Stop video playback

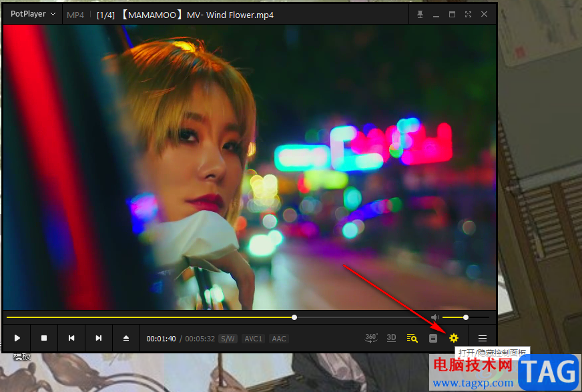click(x=44, y=338)
